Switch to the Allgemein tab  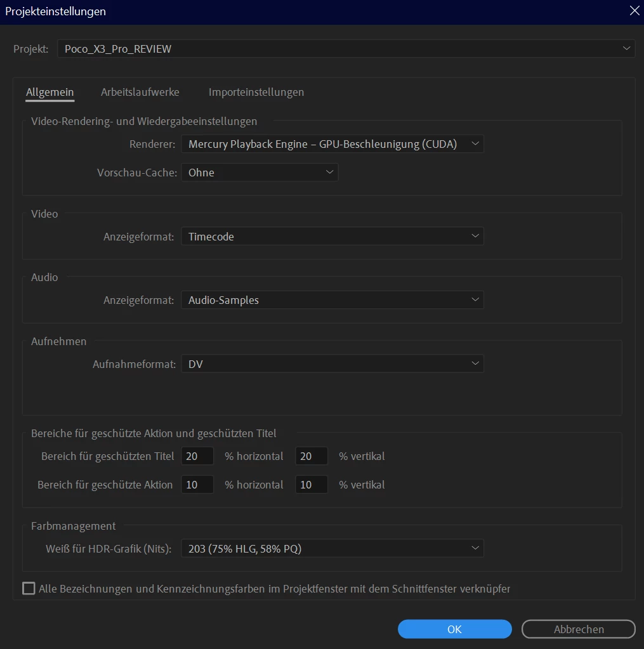coord(49,92)
